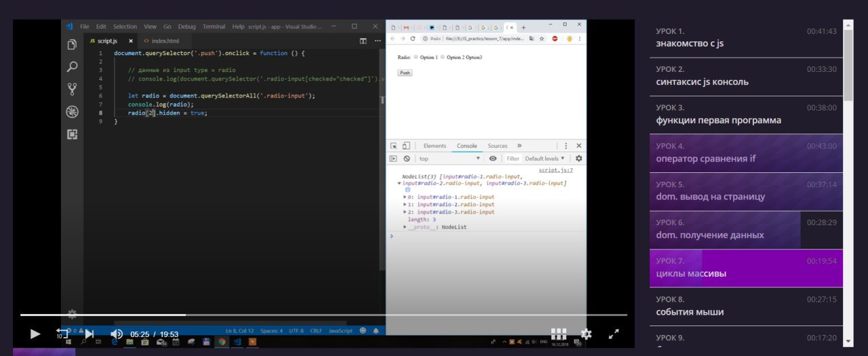The width and height of the screenshot is (868, 356).
Task: Click the JavaScript language mode in status bar
Action: (340, 330)
